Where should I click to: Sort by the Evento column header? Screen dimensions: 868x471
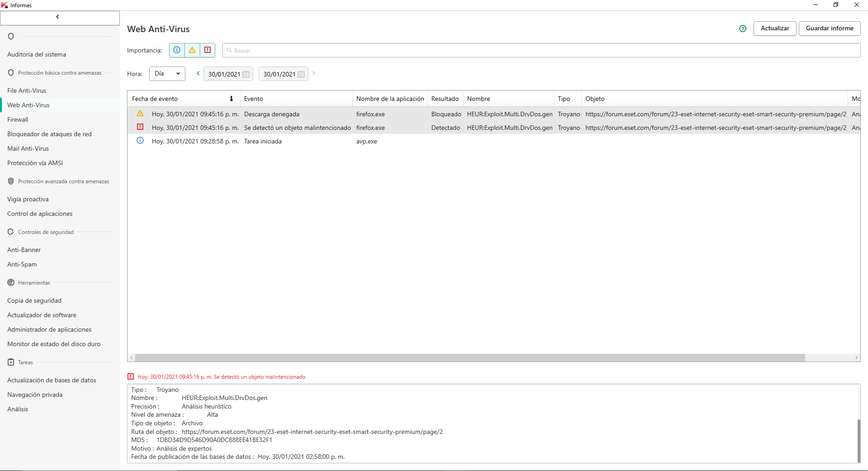[x=296, y=99]
